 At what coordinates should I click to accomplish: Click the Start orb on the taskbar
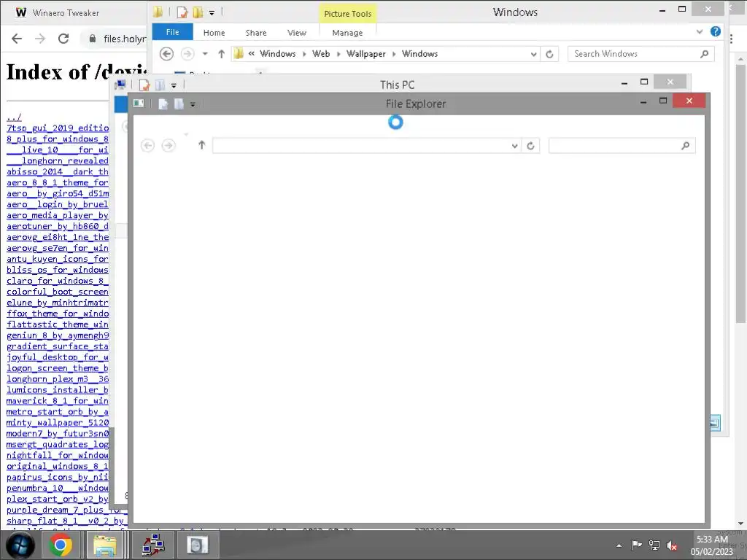20,545
